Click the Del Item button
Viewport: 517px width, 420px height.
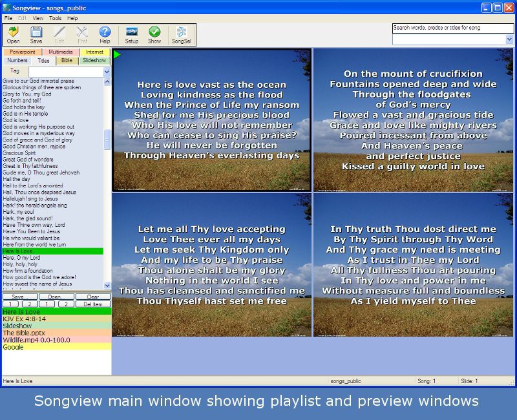click(x=93, y=304)
